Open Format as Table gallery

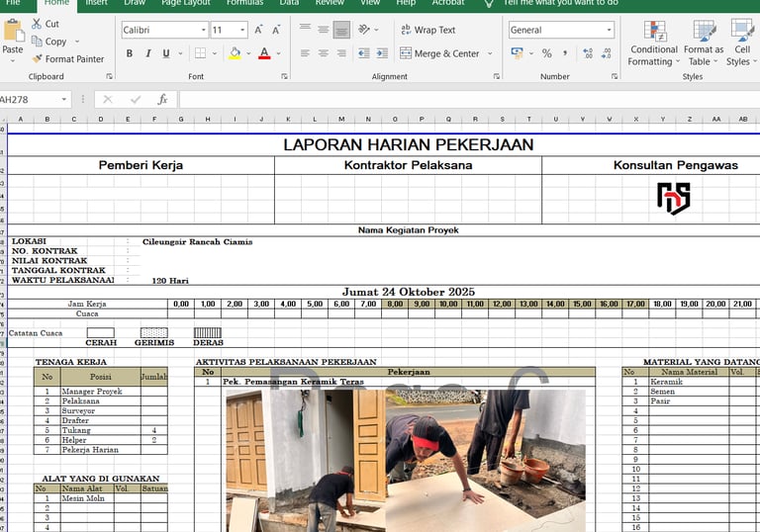704,44
